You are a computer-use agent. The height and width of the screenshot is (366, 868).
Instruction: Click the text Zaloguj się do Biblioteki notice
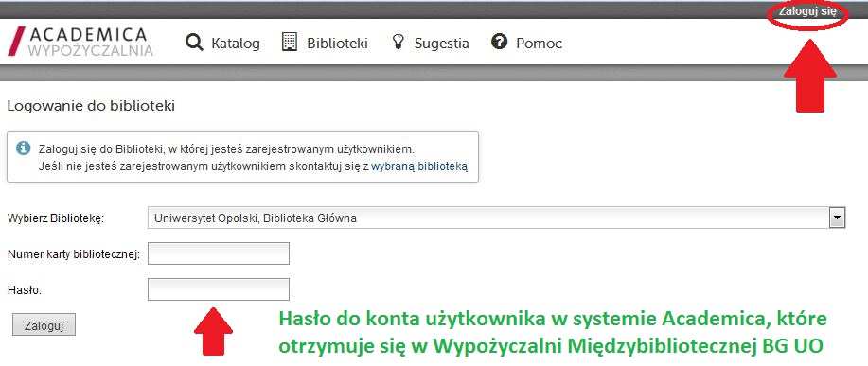tap(226, 149)
